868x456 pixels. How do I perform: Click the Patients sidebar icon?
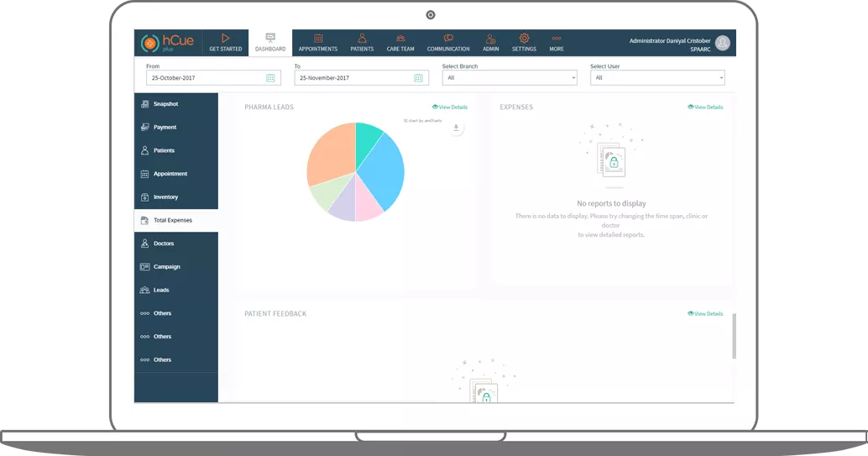click(x=144, y=150)
